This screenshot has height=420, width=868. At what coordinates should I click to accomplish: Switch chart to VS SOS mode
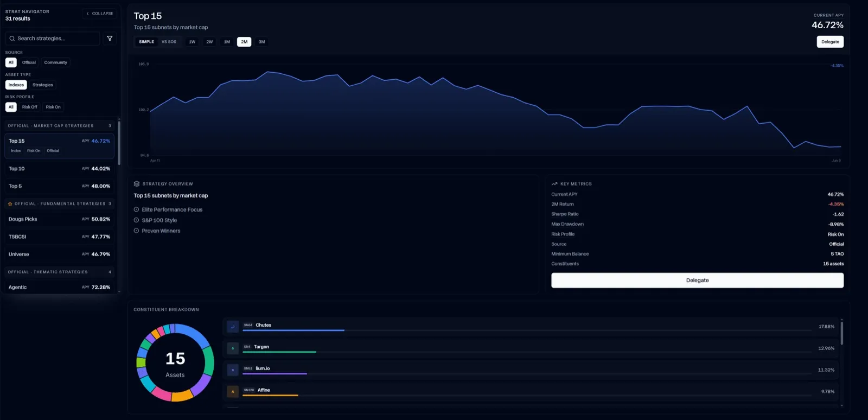[169, 42]
